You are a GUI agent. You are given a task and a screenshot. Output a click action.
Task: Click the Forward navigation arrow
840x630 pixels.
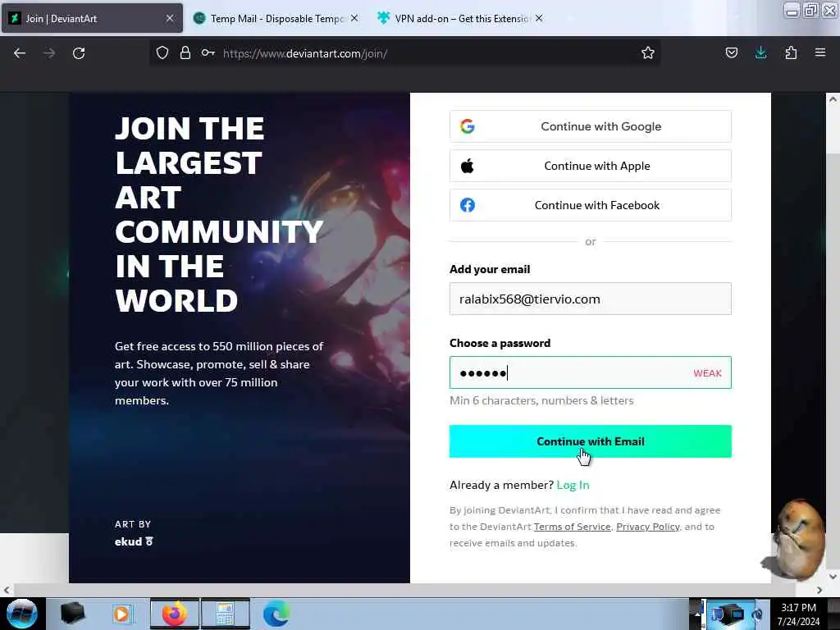coord(48,53)
